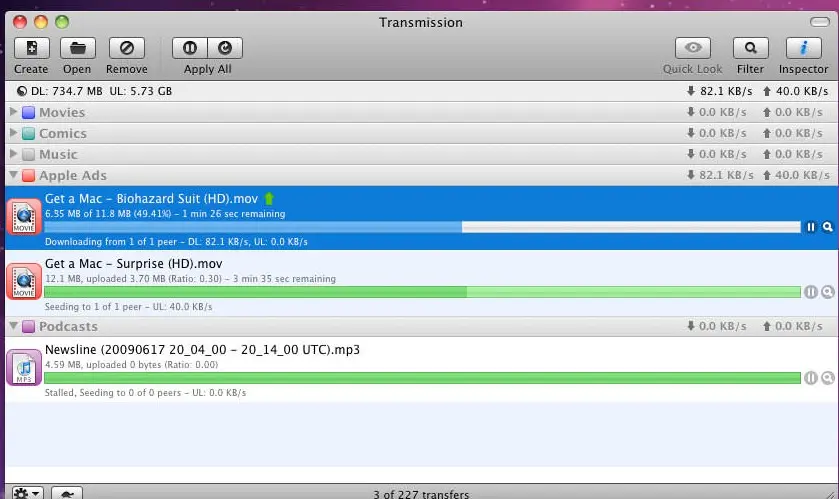Click the gray Music group color square
This screenshot has height=499, width=839.
click(x=28, y=155)
